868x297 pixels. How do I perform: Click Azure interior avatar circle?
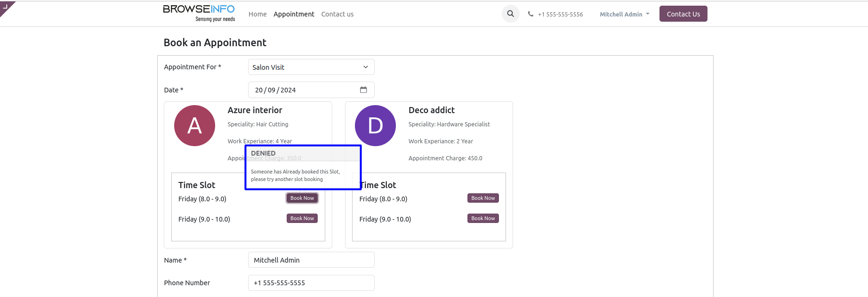(194, 125)
